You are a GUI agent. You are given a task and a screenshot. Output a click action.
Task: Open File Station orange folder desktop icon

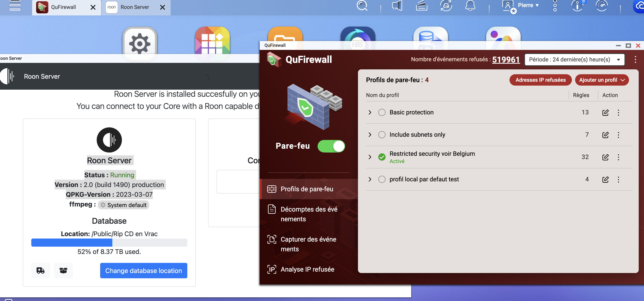point(285,34)
